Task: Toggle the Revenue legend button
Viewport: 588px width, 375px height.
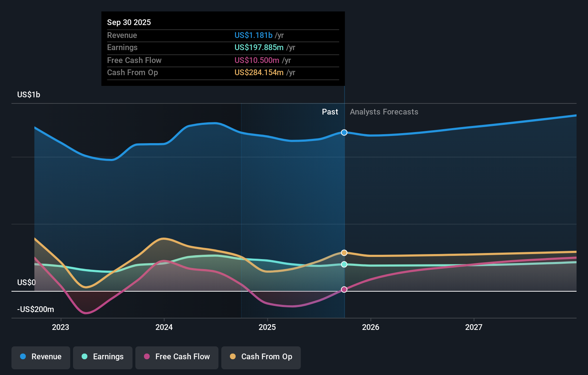Action: click(41, 357)
